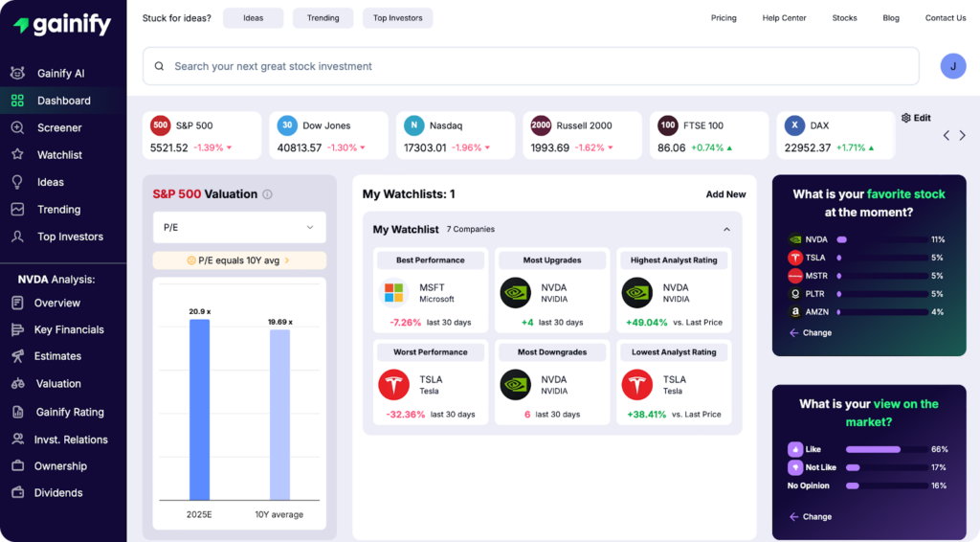Open Ownership briefcase icon
980x542 pixels.
[x=17, y=465]
